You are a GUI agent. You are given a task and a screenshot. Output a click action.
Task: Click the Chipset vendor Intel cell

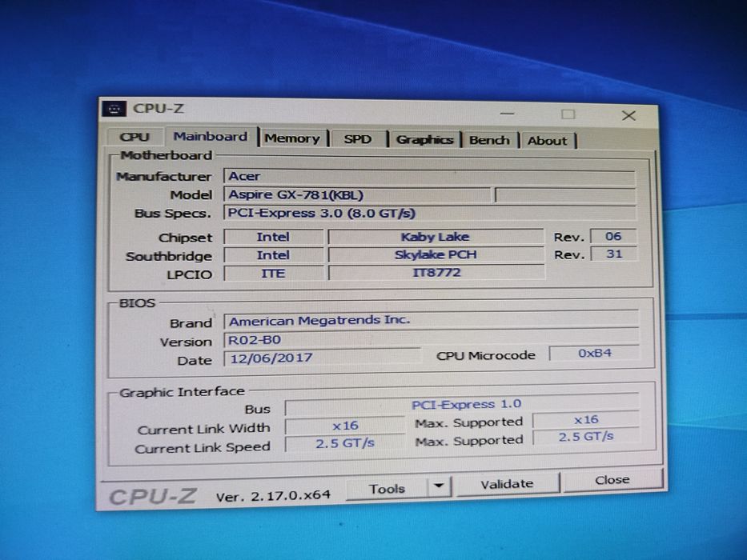(274, 237)
